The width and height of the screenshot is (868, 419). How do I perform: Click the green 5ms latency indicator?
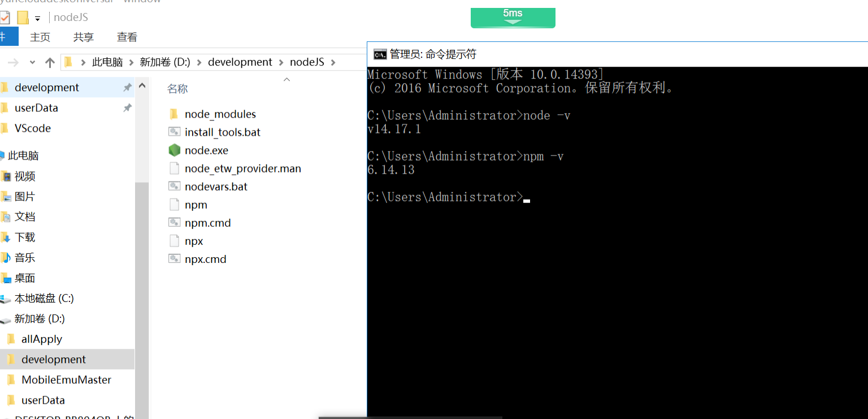[x=513, y=18]
